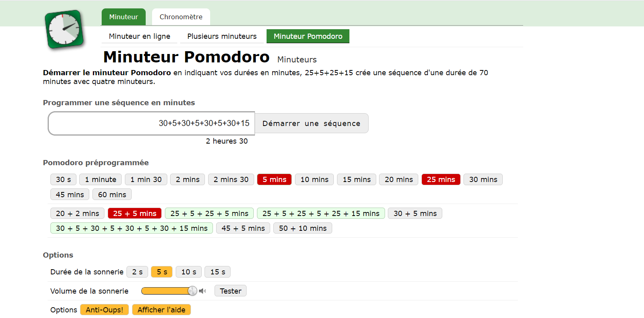Set ring duration to 5 s
Image resolution: width=644 pixels, height=318 pixels.
tap(162, 272)
